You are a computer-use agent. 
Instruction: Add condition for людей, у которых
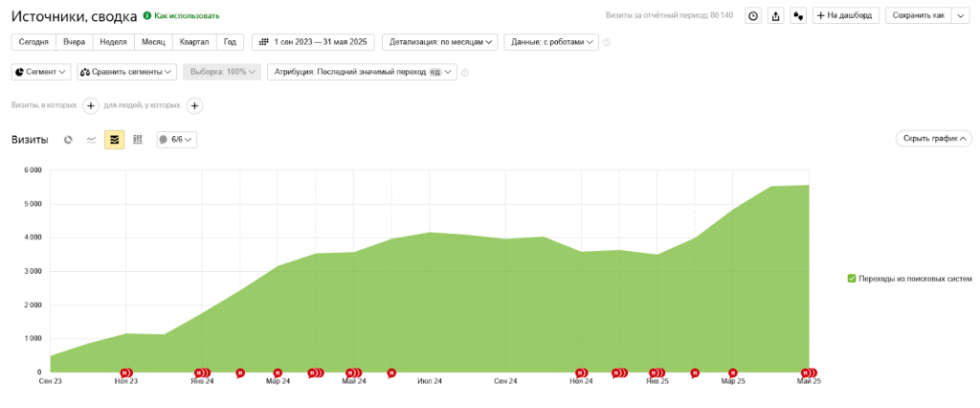(x=193, y=105)
